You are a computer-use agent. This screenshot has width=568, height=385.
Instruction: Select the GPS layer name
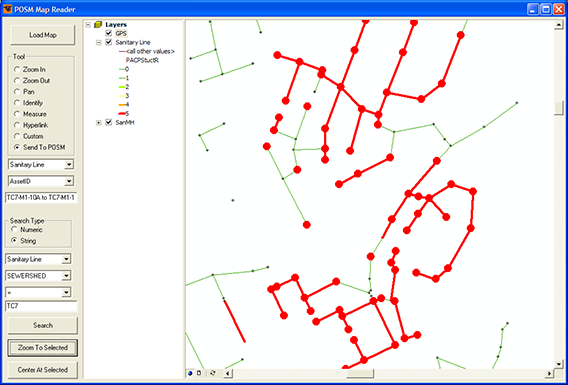pos(121,33)
